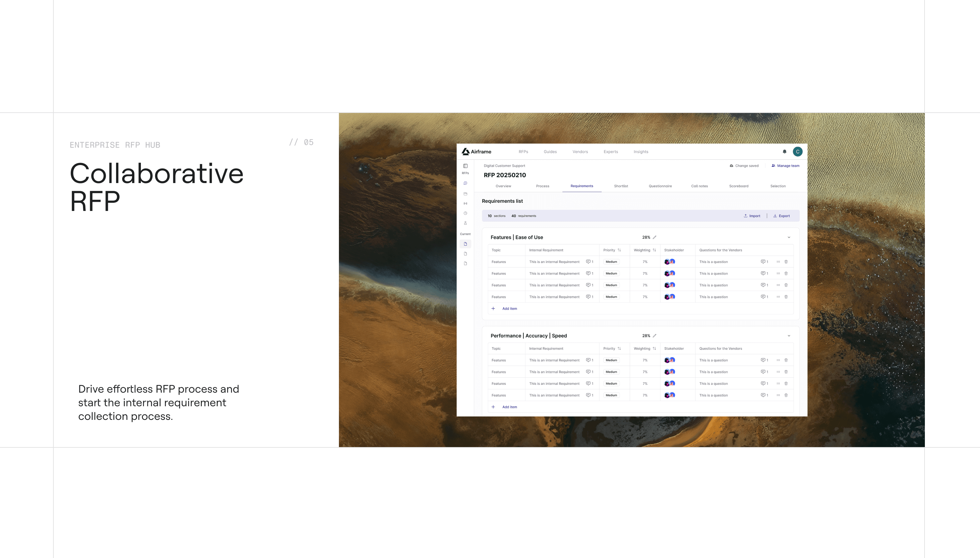Sort by Priority in Features | Ease of Use table

619,250
